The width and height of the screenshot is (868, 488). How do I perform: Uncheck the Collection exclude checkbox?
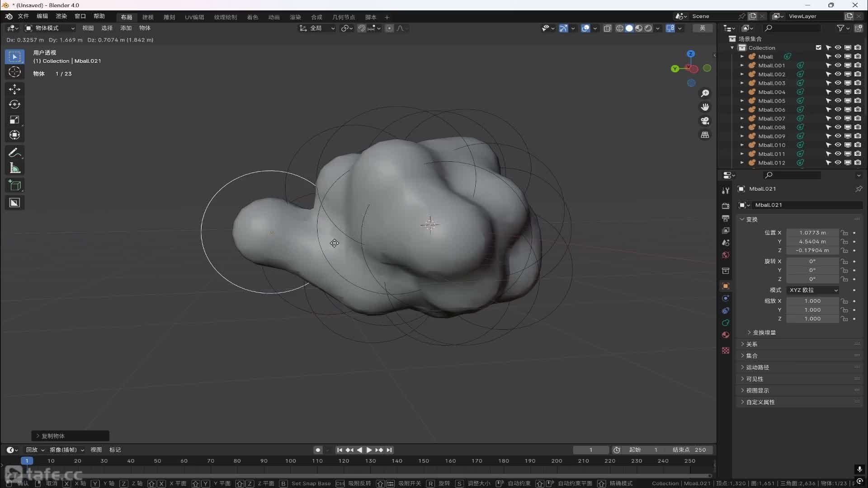coord(818,47)
